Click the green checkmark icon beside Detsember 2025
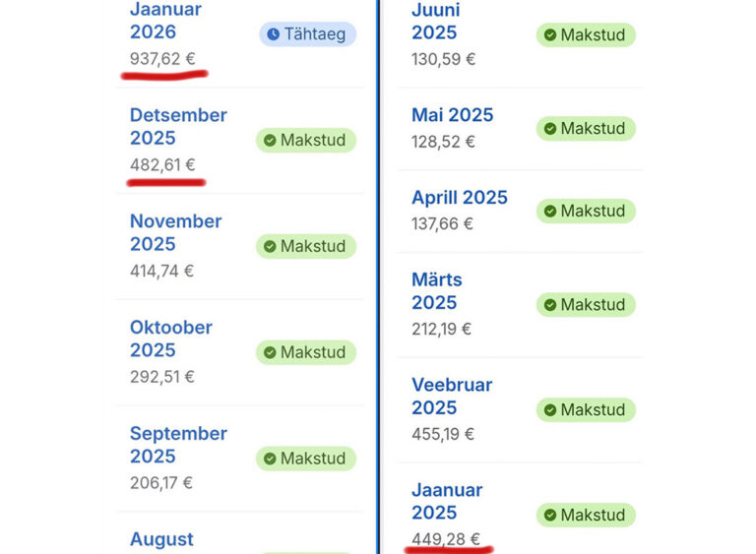Screen dimensions: 756x554 [269, 141]
